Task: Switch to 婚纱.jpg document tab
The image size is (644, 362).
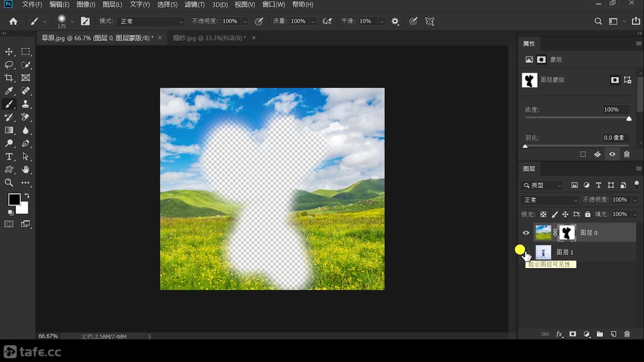Action: tap(209, 38)
